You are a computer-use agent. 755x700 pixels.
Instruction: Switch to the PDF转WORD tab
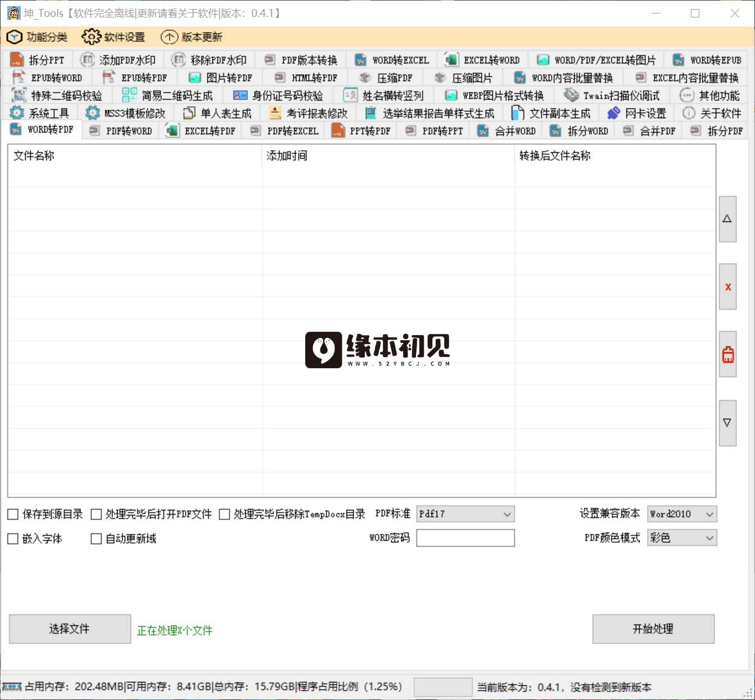[121, 131]
